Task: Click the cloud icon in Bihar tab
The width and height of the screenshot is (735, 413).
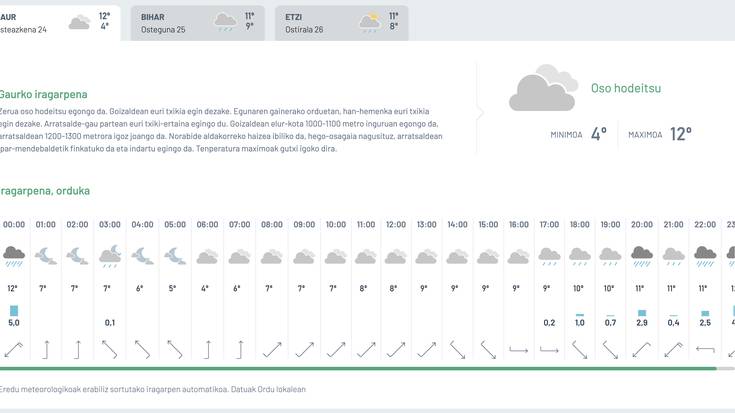Action: [225, 22]
